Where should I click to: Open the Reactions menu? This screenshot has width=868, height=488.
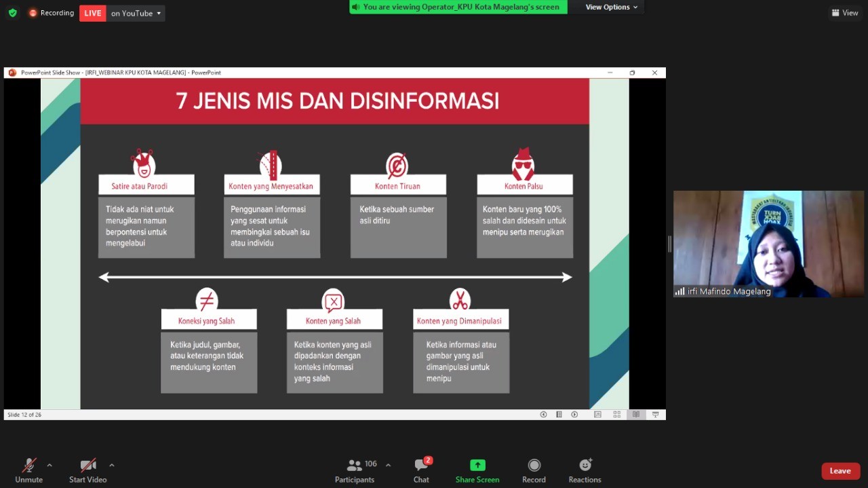tap(585, 470)
